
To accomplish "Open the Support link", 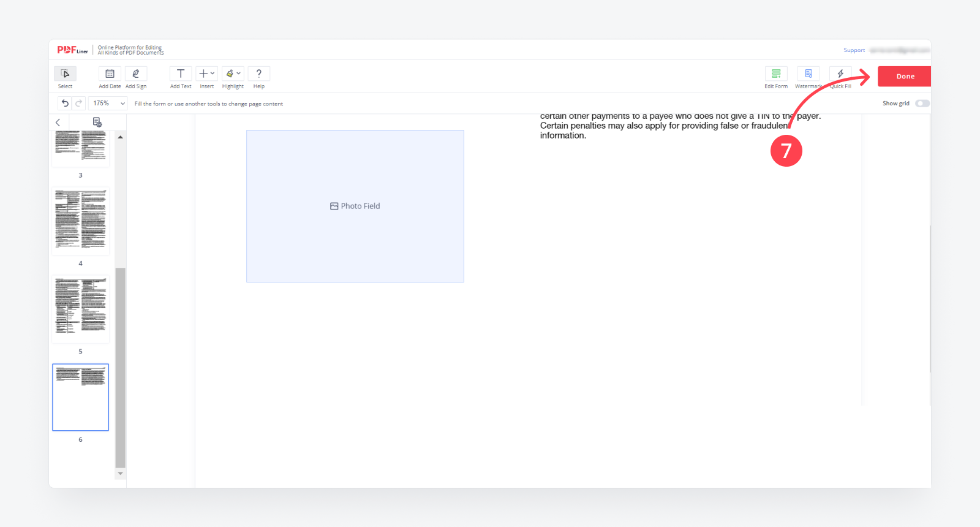I will (854, 50).
